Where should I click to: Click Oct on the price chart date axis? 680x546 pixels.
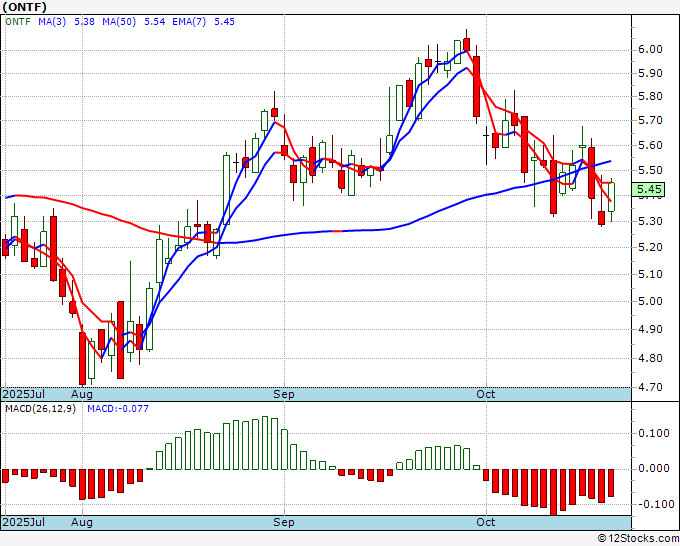click(486, 394)
